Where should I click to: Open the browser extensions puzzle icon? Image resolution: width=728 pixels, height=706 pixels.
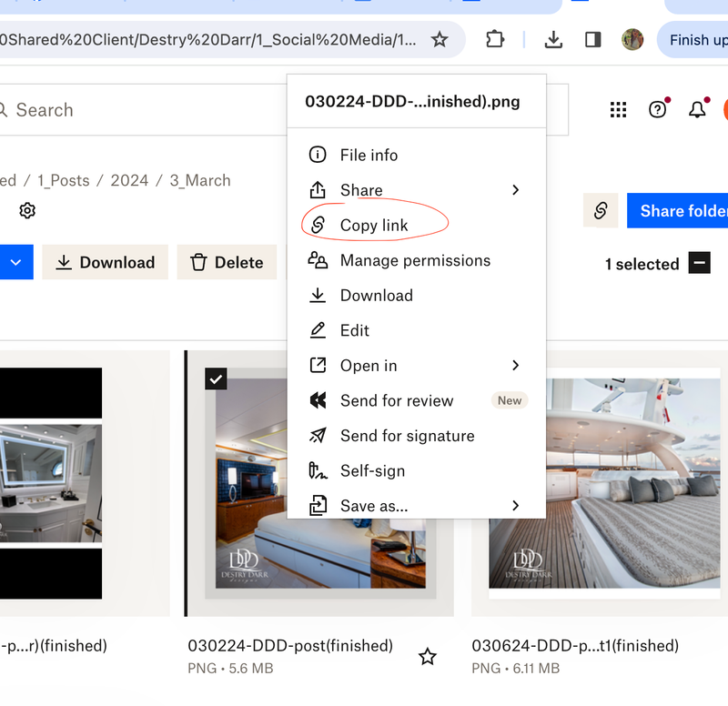[494, 40]
